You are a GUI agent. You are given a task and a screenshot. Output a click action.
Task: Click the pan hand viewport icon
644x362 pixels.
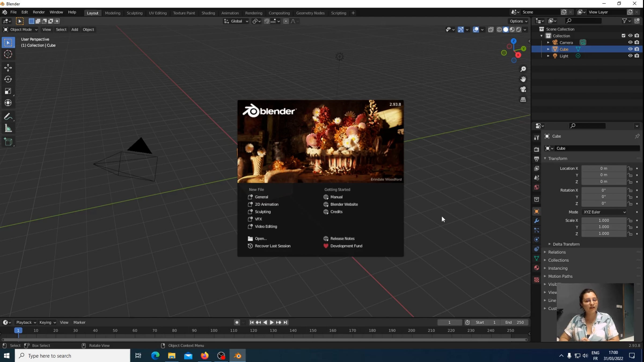pos(523,79)
